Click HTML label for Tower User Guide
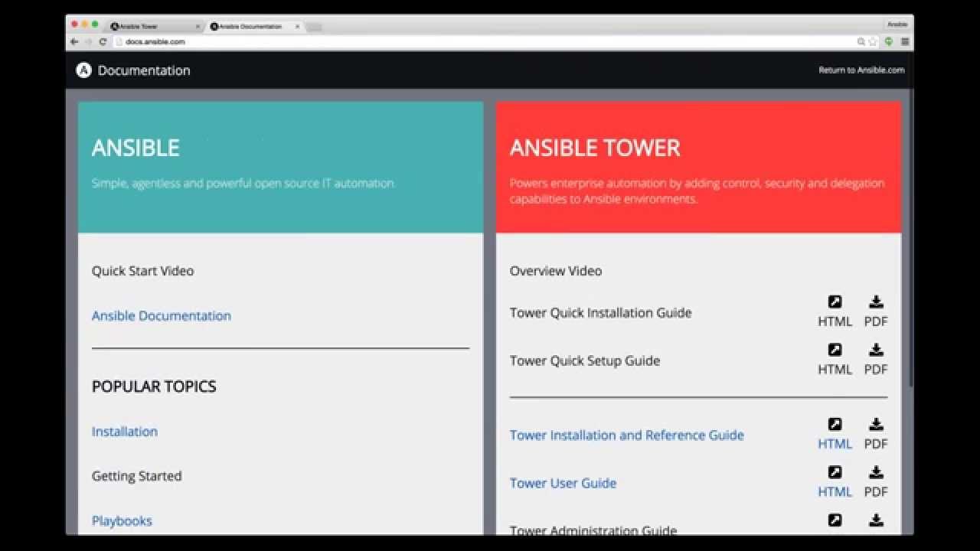This screenshot has height=551, width=980. [x=835, y=492]
